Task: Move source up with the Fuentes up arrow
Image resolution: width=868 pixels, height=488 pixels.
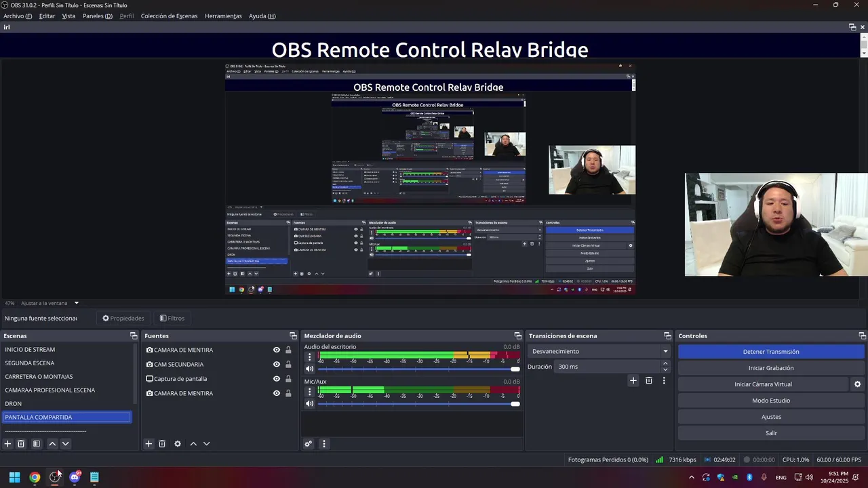Action: 193,444
